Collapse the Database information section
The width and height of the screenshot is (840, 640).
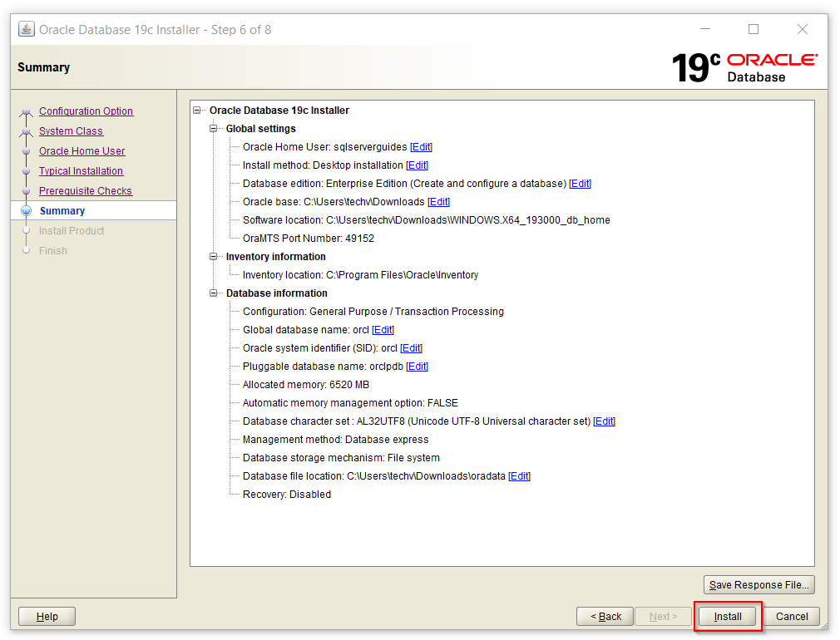click(x=214, y=293)
